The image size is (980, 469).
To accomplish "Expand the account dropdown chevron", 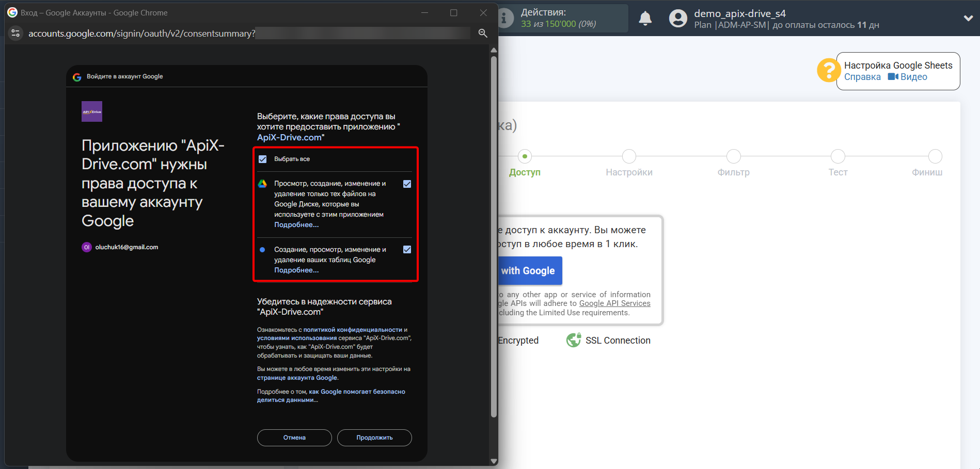I will point(968,18).
